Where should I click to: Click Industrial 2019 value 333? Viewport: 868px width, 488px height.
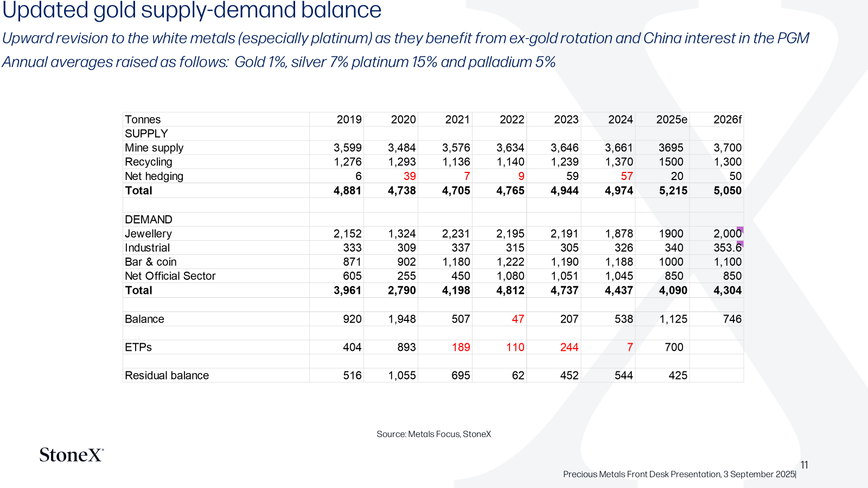(x=353, y=248)
